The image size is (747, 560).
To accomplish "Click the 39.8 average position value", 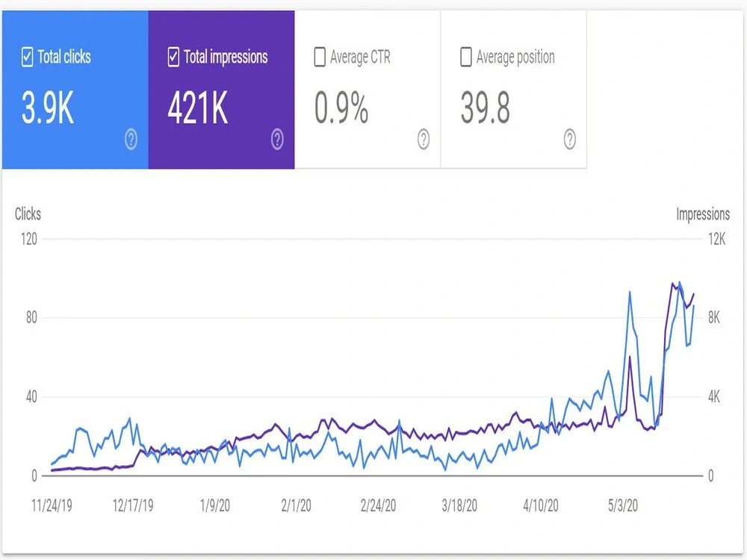I will [x=485, y=108].
